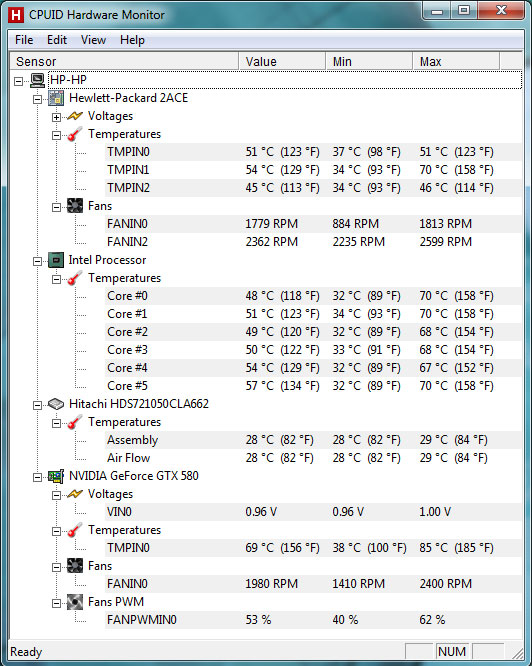Click the motherboard Voltages lightning icon
Screen dimensions: 532x666
75,116
